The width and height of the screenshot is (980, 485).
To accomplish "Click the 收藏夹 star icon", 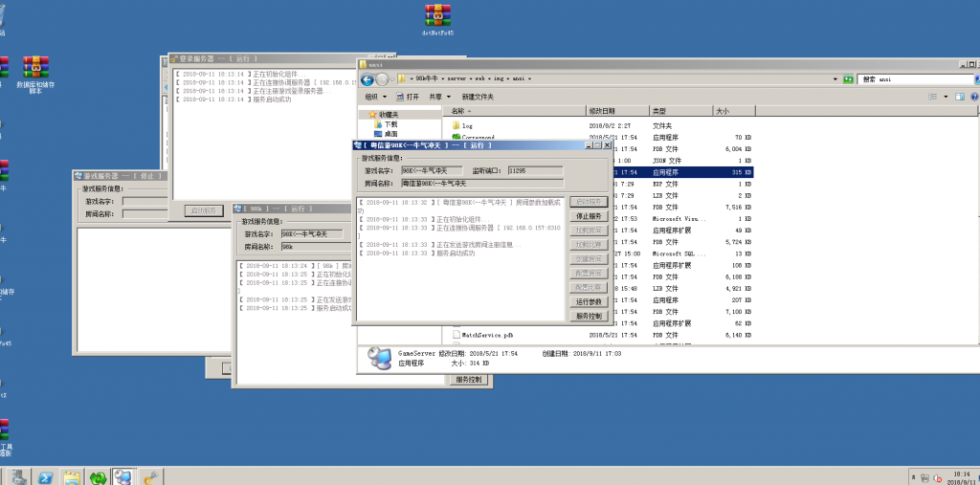I will click(x=372, y=115).
